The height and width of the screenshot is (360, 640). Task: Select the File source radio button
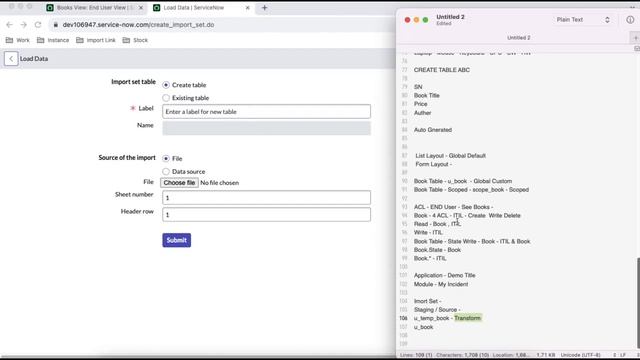pos(166,158)
